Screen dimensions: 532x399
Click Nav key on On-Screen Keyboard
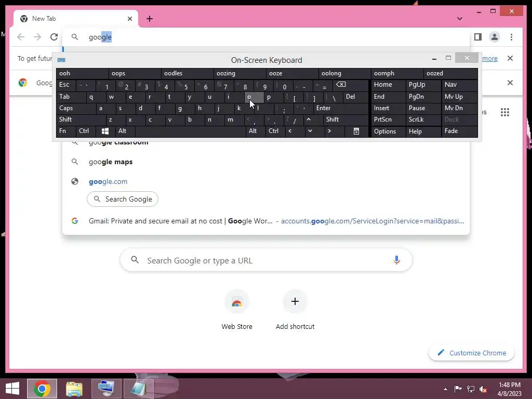(459, 85)
